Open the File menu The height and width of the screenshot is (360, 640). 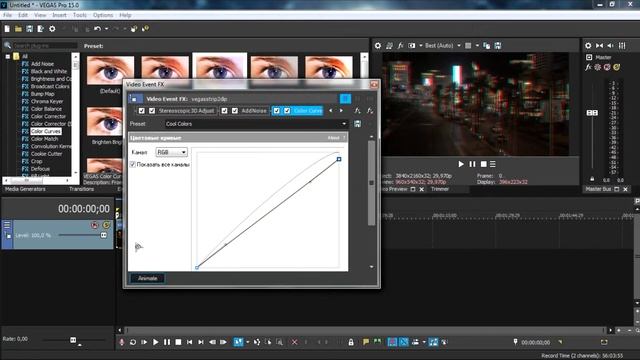click(x=7, y=15)
